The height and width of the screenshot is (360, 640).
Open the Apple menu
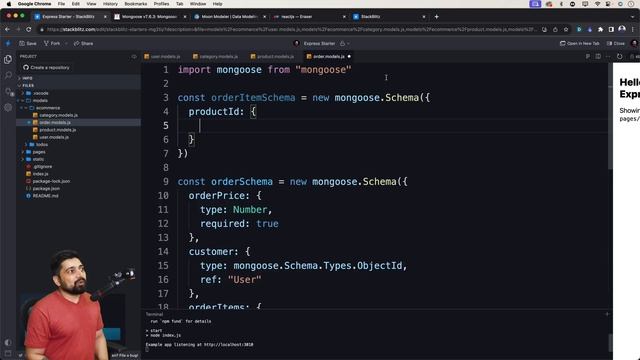[9, 4]
